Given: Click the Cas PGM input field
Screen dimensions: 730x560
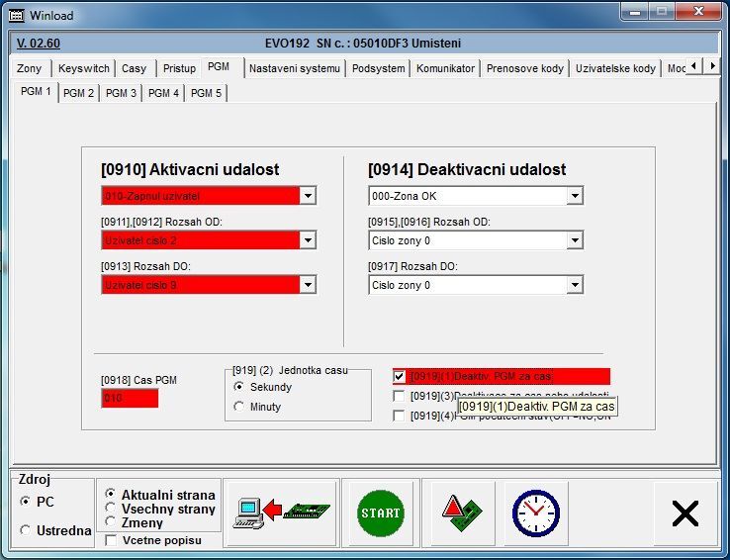Looking at the screenshot, I should point(129,399).
